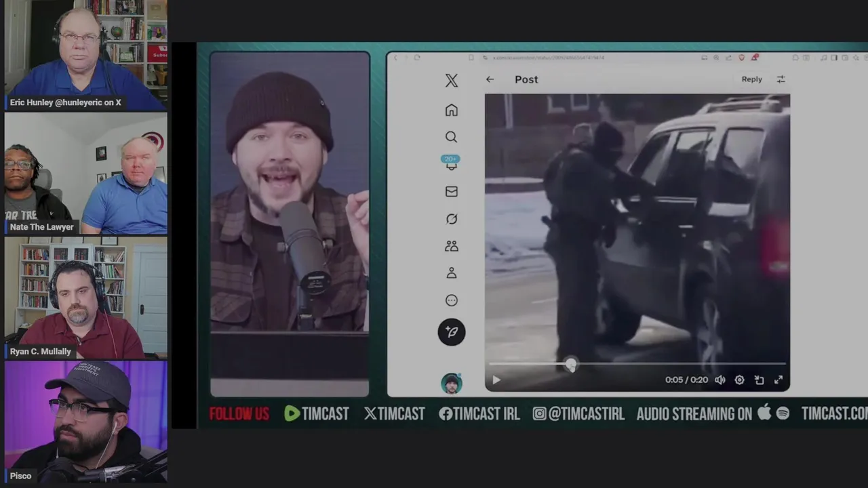Enter fullscreen on the video
This screenshot has height=488, width=868.
tap(778, 380)
